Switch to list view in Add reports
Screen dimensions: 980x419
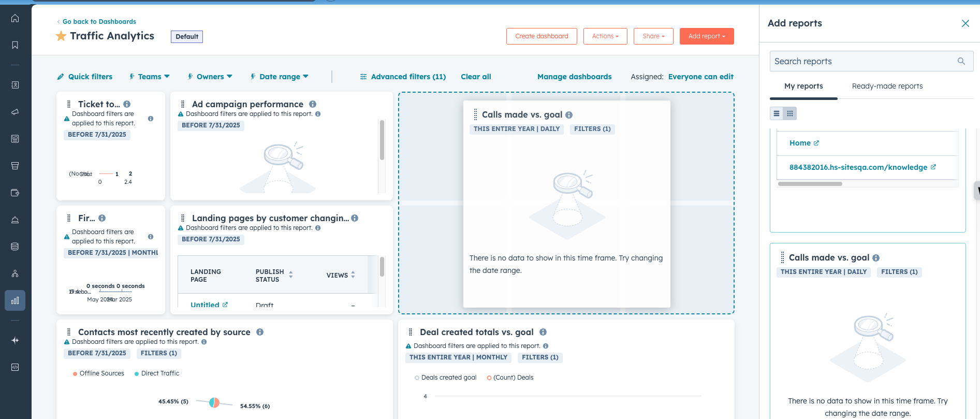777,113
